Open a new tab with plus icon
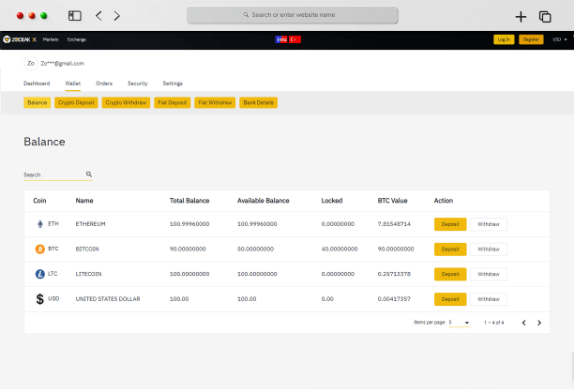The width and height of the screenshot is (574, 390). [x=521, y=16]
